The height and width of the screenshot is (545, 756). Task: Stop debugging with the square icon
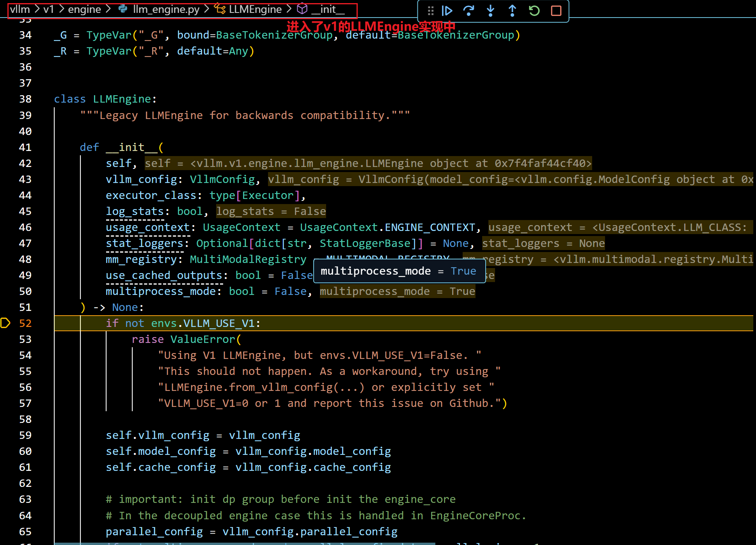[556, 11]
